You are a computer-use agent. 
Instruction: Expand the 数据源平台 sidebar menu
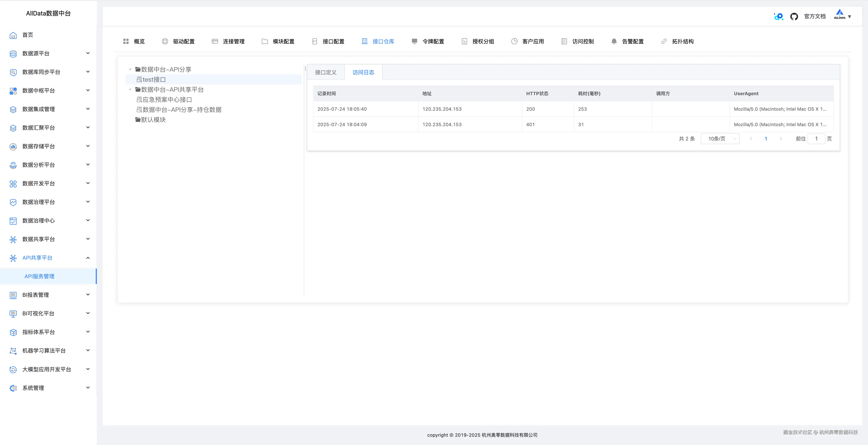tap(50, 54)
